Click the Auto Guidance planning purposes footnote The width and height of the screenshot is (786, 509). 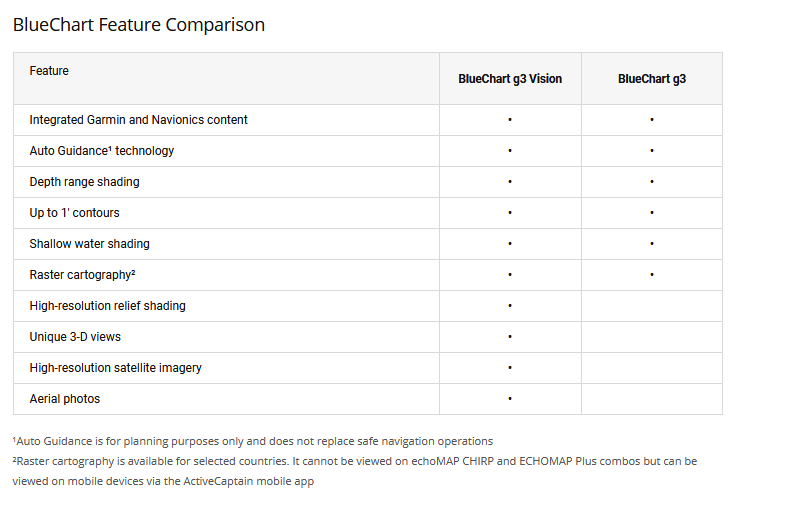pyautogui.click(x=252, y=441)
